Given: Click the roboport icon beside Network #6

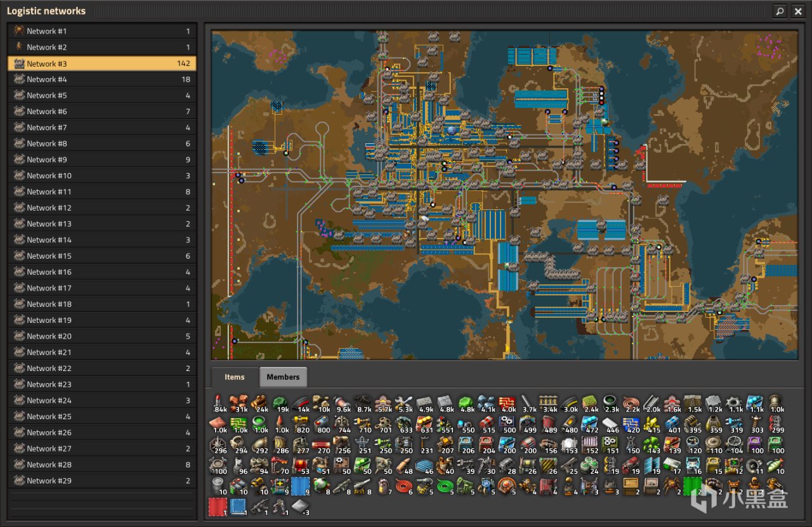Looking at the screenshot, I should click(x=19, y=111).
